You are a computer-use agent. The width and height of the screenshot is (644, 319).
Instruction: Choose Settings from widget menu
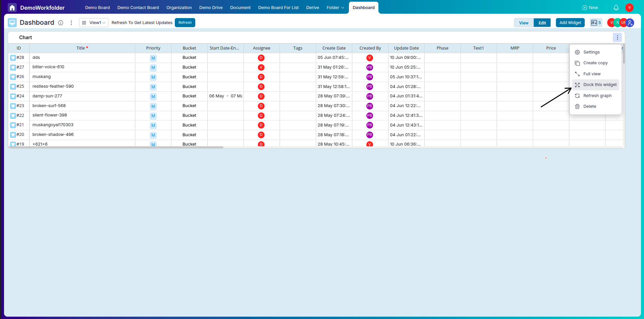coord(595,52)
